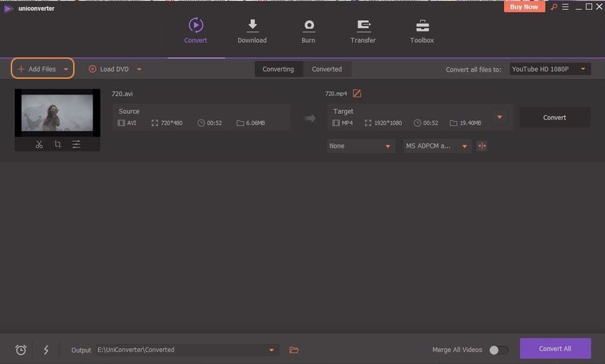Open the crop tool below video thumbnail

57,144
